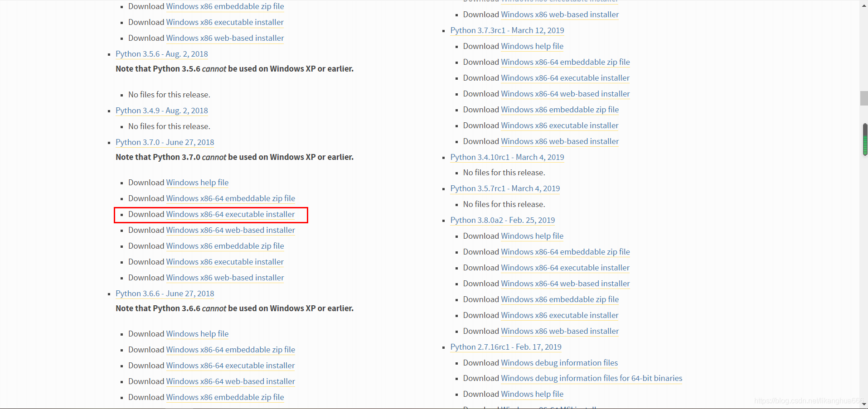
Task: Open the Python 3.4.9 - Aug. 2, 2018 release link
Action: [x=161, y=111]
